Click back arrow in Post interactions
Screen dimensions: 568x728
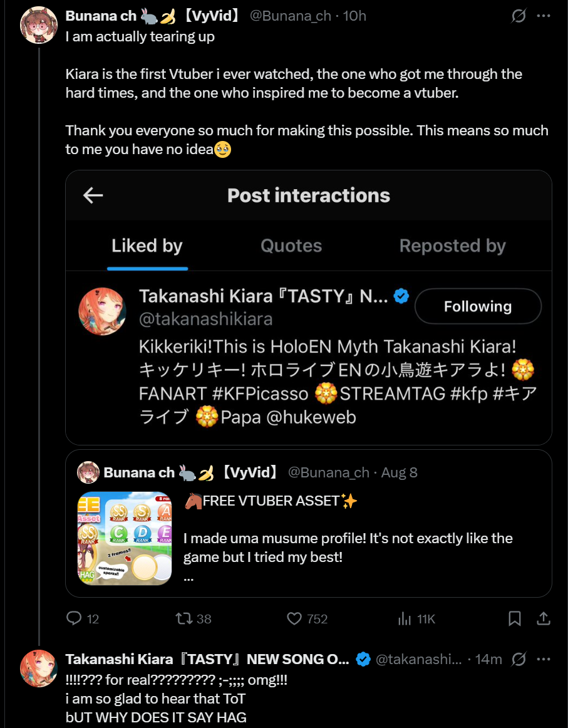93,195
